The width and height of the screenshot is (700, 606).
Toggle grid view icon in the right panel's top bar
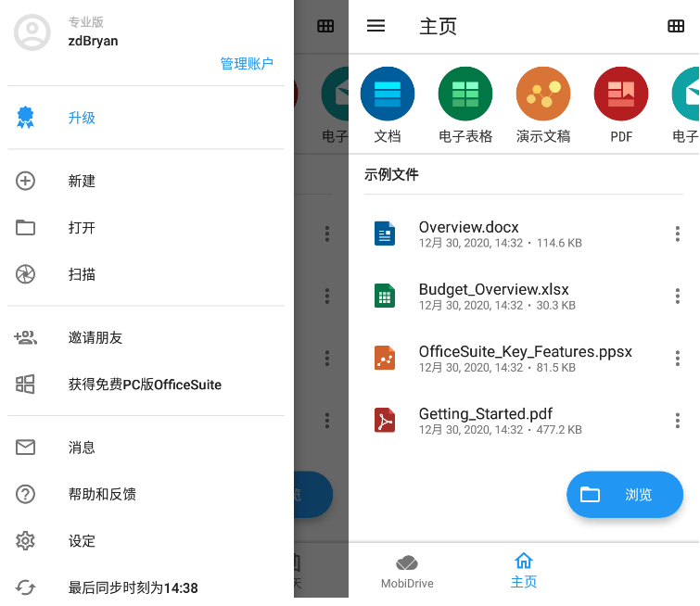click(x=676, y=26)
